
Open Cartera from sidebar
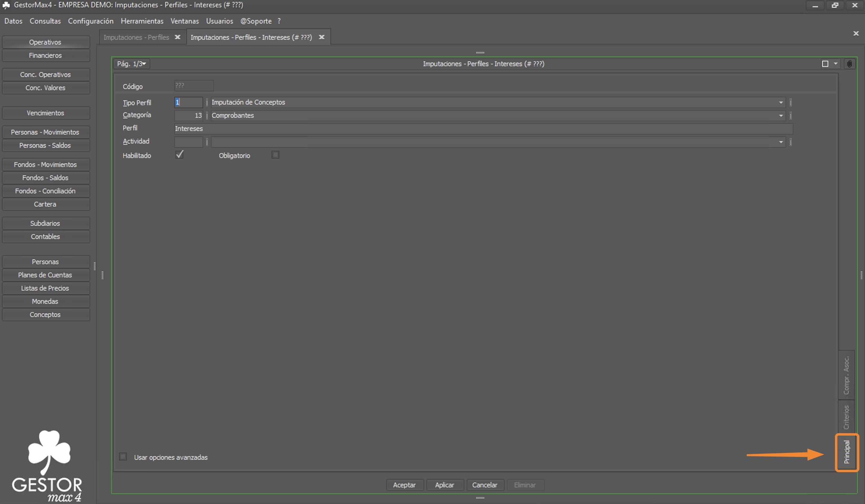[45, 204]
